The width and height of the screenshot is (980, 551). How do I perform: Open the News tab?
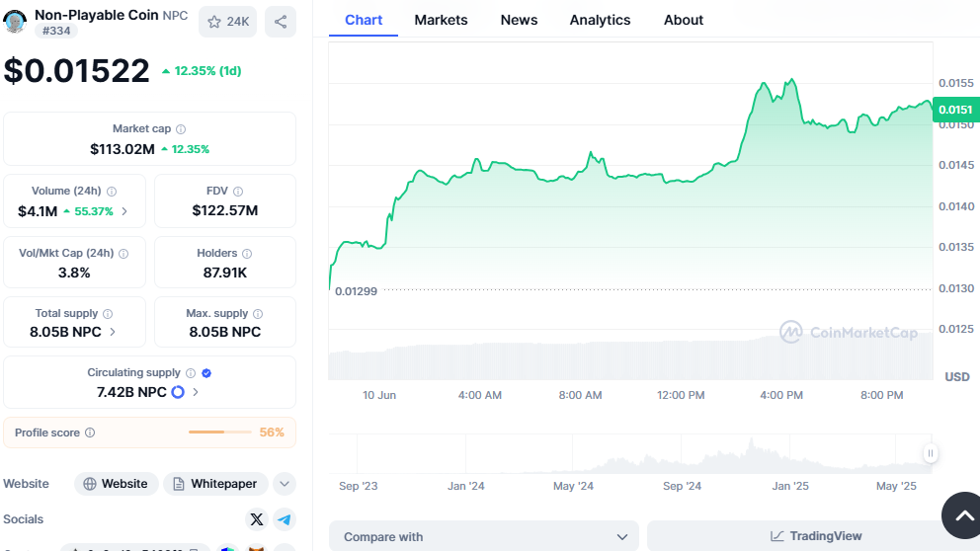tap(519, 20)
